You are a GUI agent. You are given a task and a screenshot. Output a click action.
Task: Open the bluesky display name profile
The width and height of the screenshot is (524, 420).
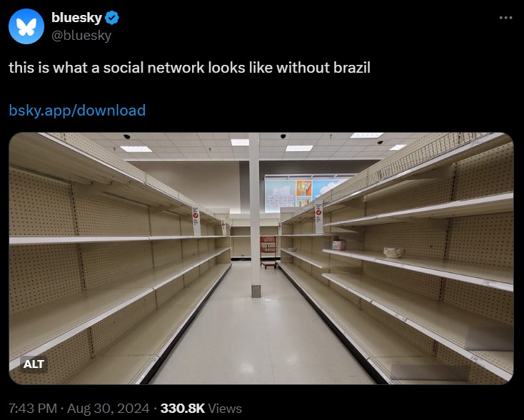click(76, 17)
